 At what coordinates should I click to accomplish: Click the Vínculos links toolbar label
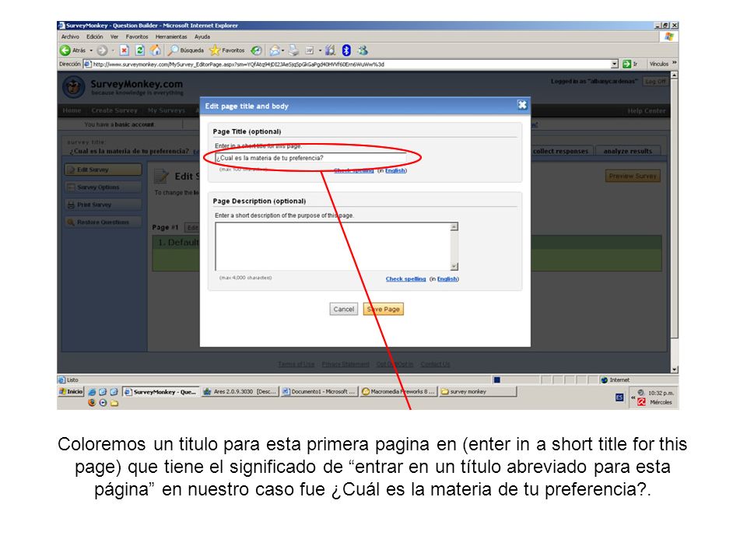pos(659,64)
